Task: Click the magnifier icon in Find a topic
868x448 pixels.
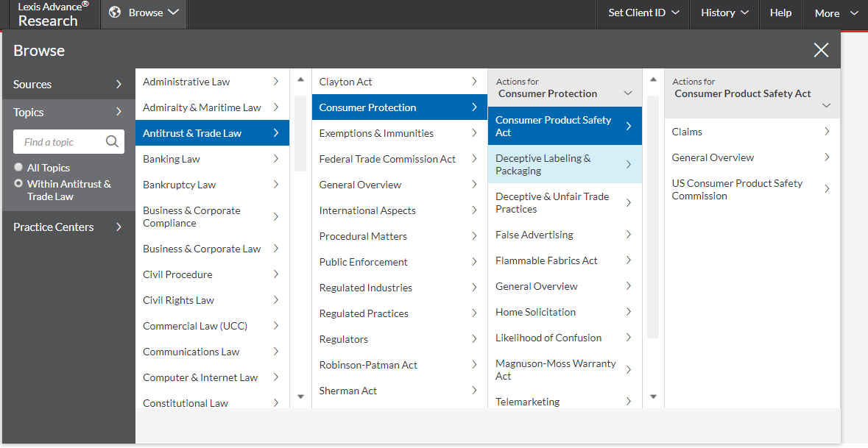Action: point(112,142)
